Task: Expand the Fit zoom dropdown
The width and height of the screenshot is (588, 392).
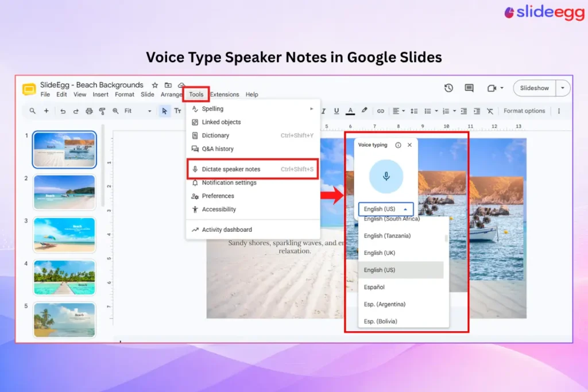Action: (149, 111)
